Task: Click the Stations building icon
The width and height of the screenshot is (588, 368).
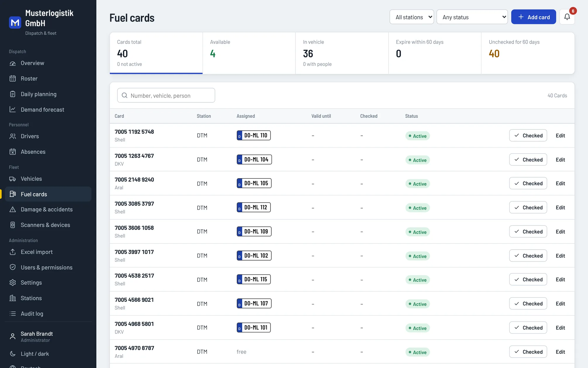Action: click(13, 298)
